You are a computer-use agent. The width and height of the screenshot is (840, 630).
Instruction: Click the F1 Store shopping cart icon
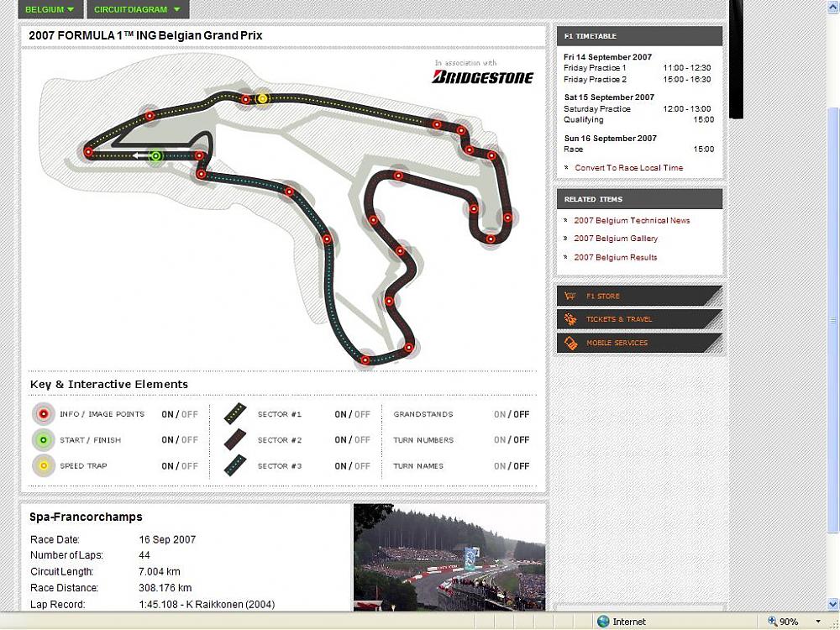click(x=570, y=296)
